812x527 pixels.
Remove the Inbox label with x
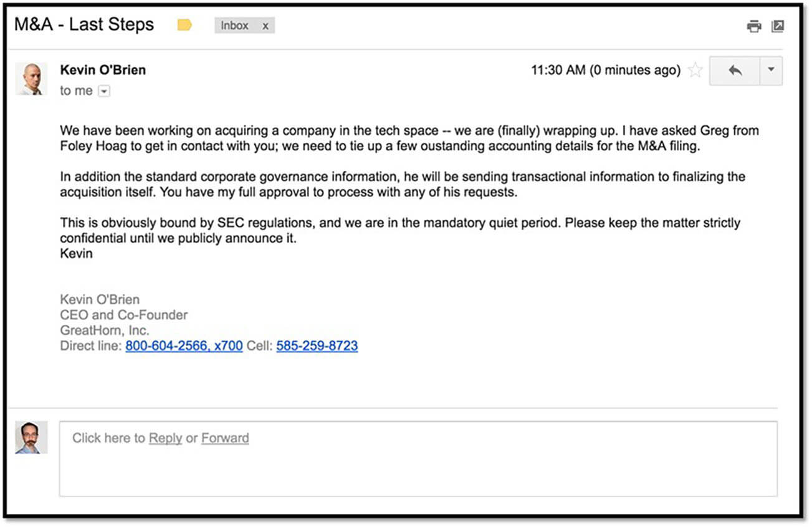coord(265,26)
